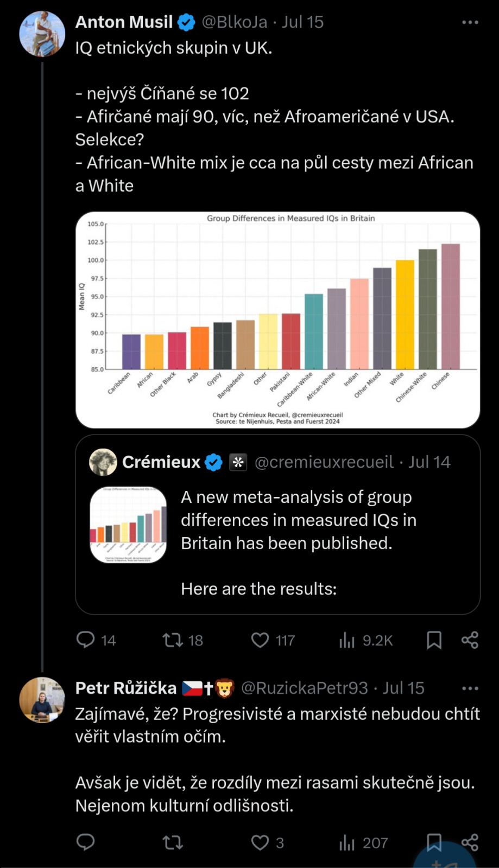Image resolution: width=499 pixels, height=868 pixels.
Task: Retweet Anton Musil's post
Action: tap(173, 640)
